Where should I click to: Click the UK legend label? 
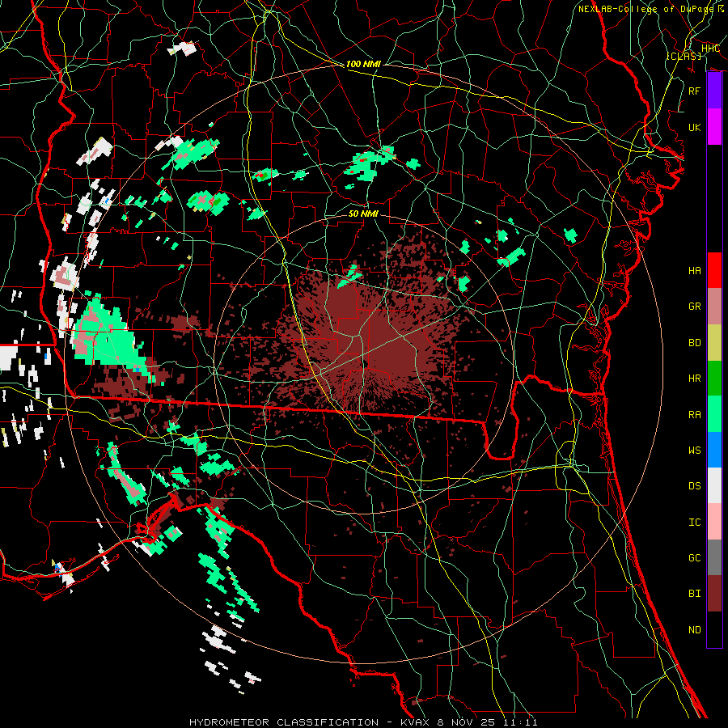point(694,127)
